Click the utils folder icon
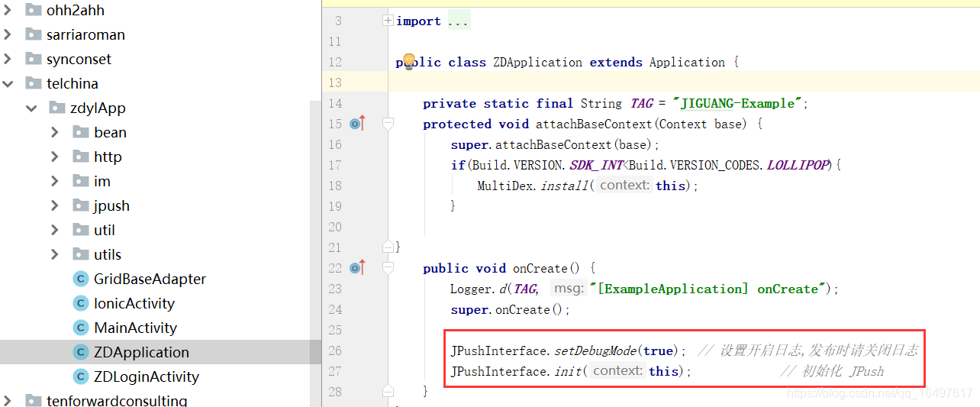The height and width of the screenshot is (407, 980). pos(81,254)
